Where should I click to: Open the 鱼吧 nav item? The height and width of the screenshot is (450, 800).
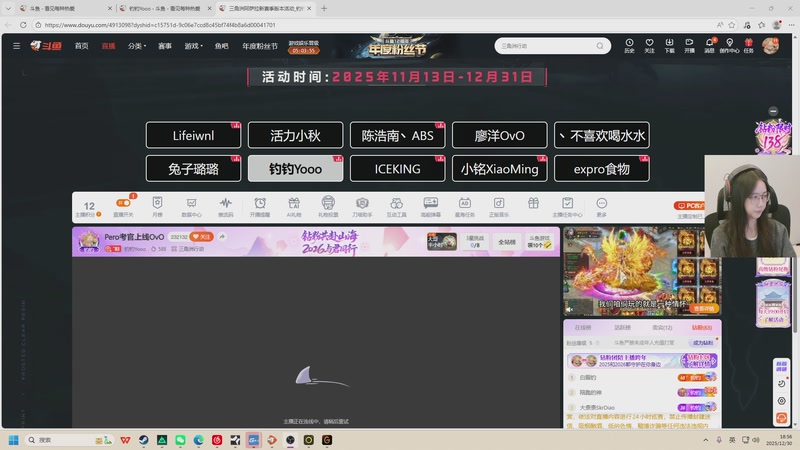221,46
